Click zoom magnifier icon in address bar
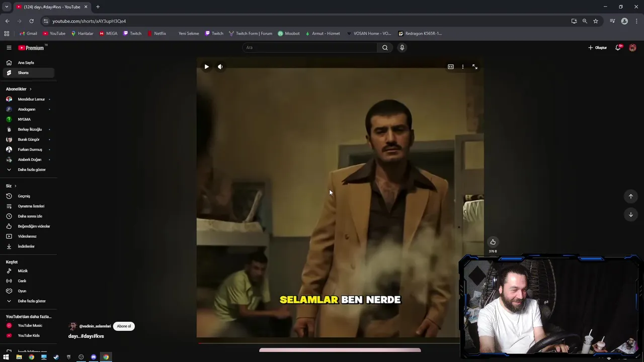This screenshot has width=644, height=362. [585, 21]
